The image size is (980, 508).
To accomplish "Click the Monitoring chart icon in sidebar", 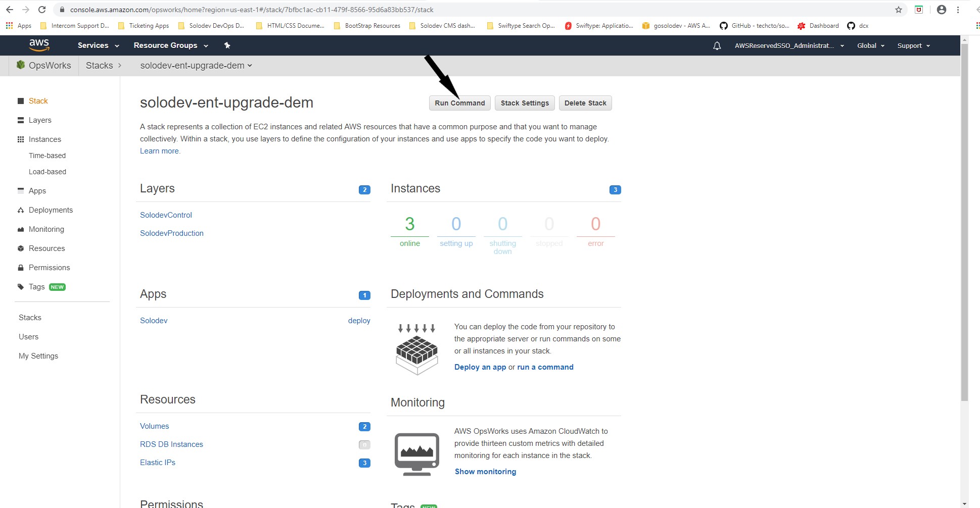I will pyautogui.click(x=21, y=229).
